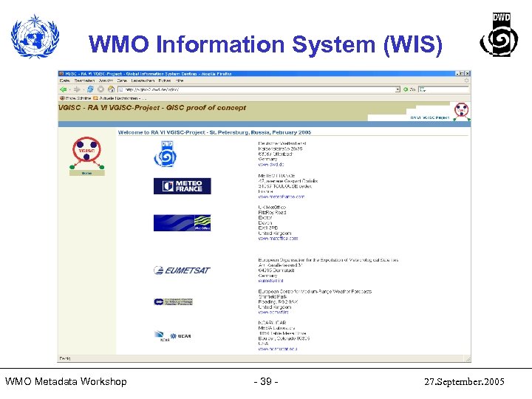
Task: Open the address bar history dropdown arrow
Action: point(398,89)
